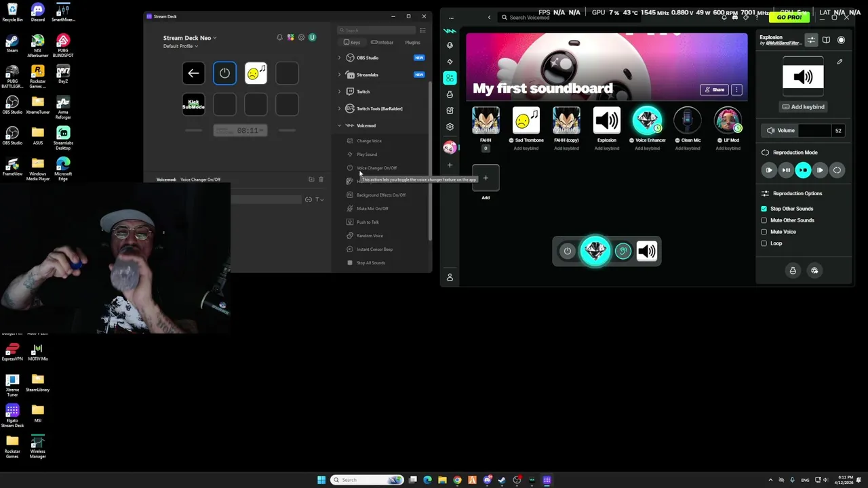
Task: Select the power icon key in Stream Deck
Action: 224,74
